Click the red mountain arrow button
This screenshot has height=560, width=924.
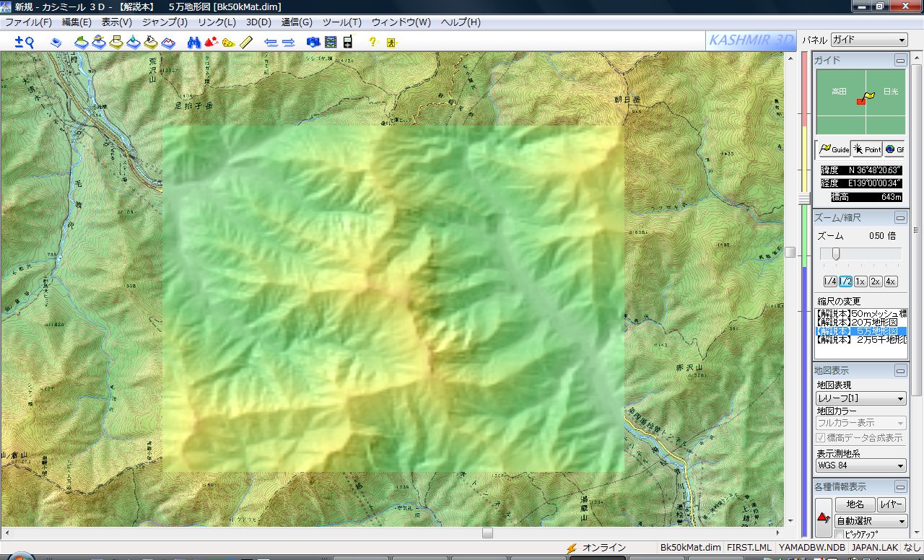click(823, 517)
